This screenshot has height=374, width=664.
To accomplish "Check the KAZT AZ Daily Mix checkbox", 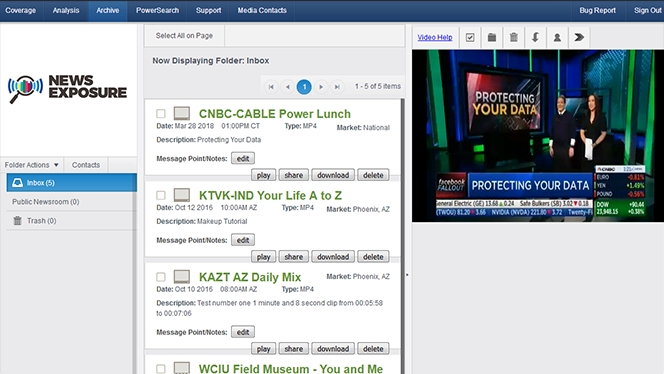I will [x=161, y=277].
